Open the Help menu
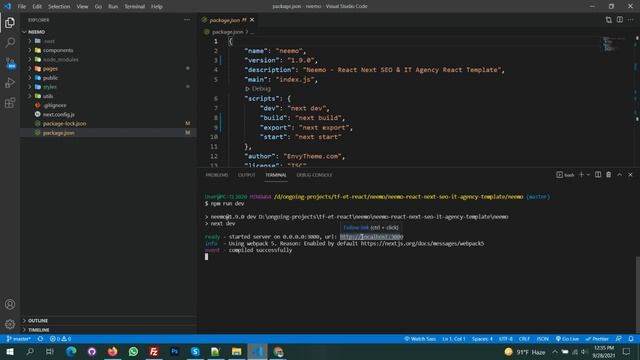The width and height of the screenshot is (640, 360). tap(157, 7)
